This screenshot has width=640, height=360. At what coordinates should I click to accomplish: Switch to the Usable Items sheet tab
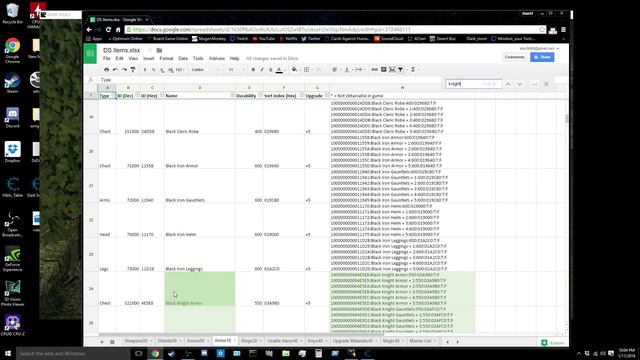(x=284, y=341)
